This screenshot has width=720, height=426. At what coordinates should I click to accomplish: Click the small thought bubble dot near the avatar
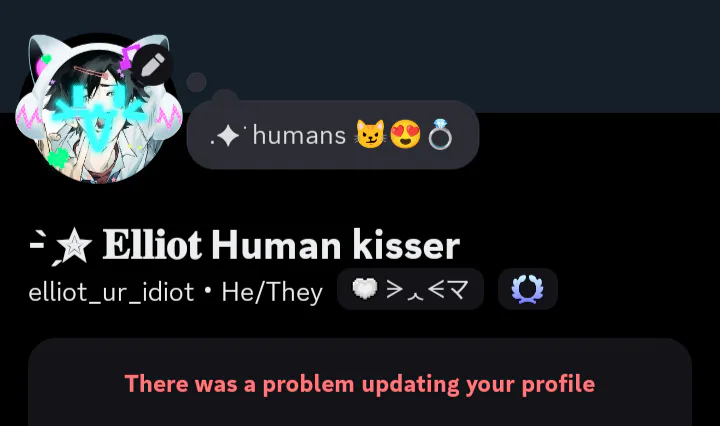pos(197,82)
